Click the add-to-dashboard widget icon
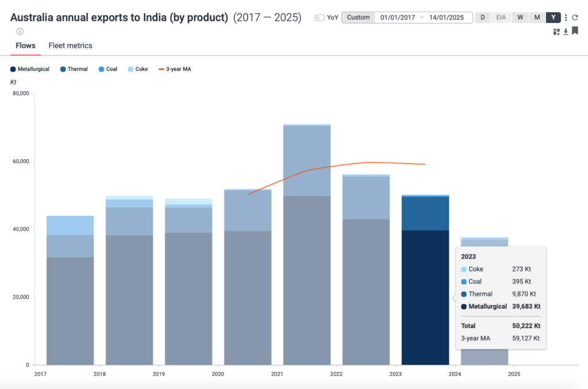588x389 pixels. 556,32
